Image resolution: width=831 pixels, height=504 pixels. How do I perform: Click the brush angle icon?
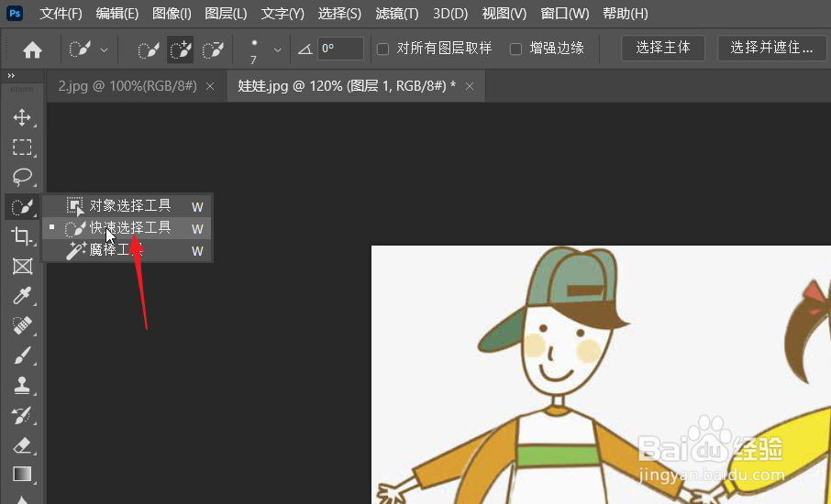click(x=305, y=49)
